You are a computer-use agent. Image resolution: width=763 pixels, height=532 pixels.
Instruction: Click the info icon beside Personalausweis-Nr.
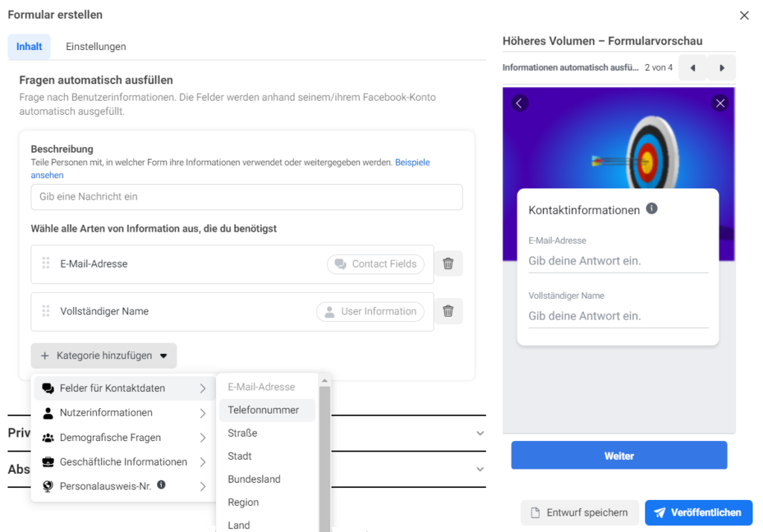tap(162, 485)
